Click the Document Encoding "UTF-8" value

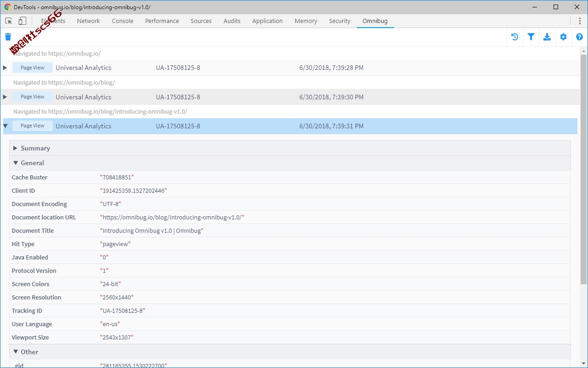click(x=110, y=204)
